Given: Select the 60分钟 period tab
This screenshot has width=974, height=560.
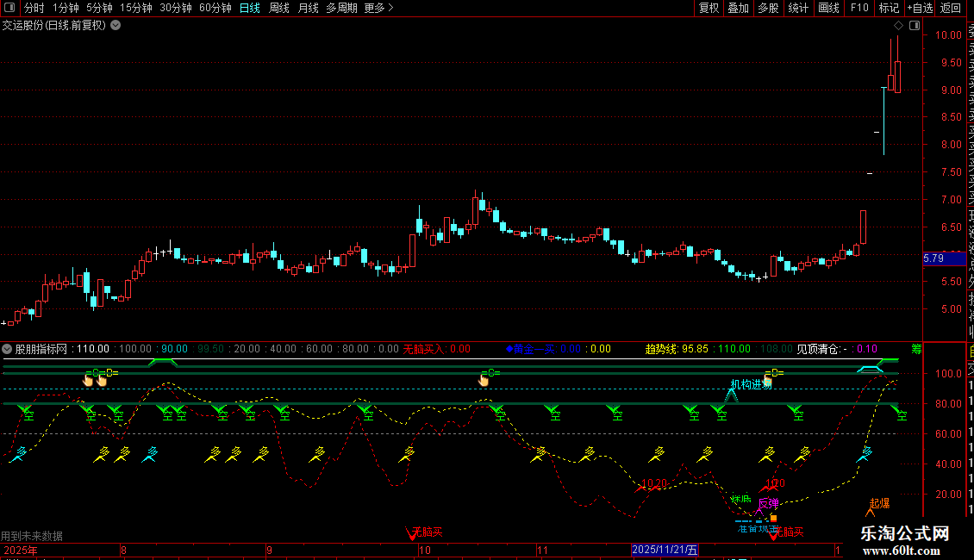Looking at the screenshot, I should click(215, 8).
